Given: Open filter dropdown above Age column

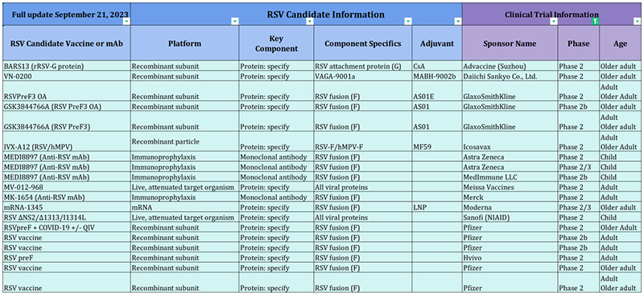Looking at the screenshot, I should pos(637,22).
